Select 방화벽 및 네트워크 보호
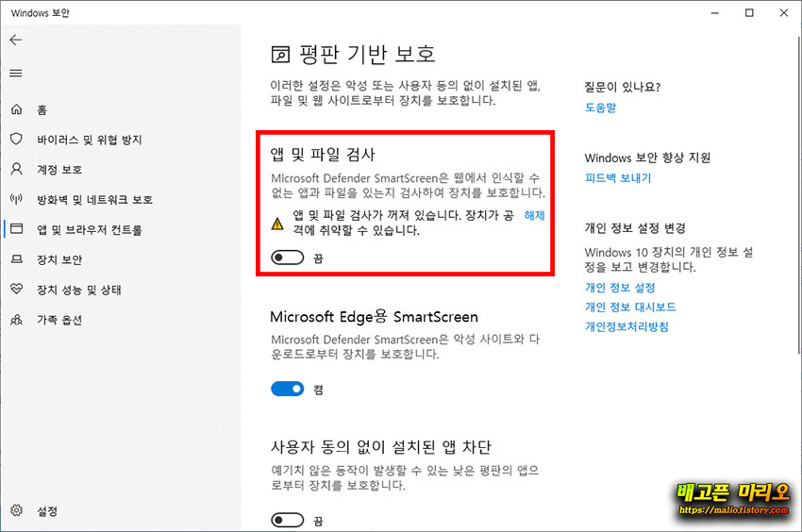 point(94,200)
